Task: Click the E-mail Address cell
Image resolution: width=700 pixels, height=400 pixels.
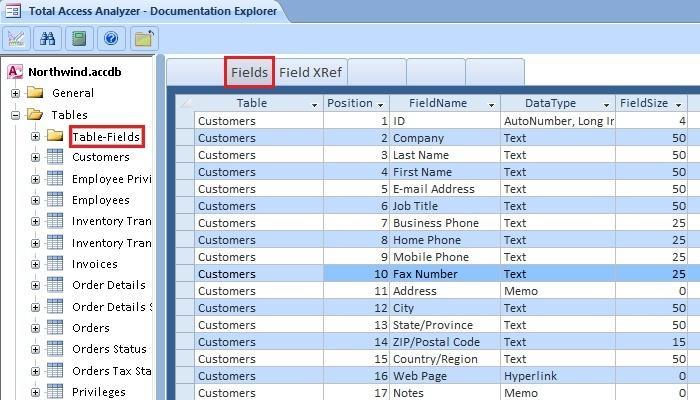Action: point(445,189)
